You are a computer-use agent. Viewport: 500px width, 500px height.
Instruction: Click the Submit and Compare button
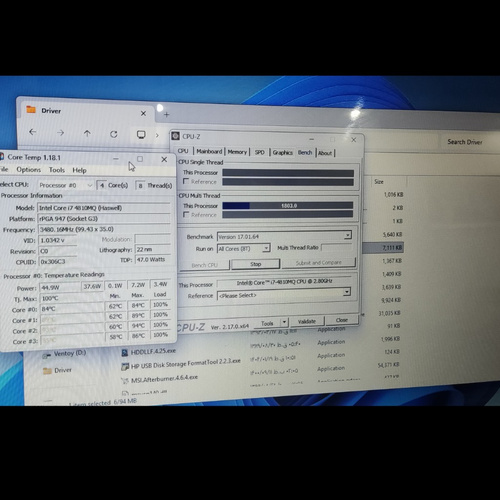(x=319, y=263)
